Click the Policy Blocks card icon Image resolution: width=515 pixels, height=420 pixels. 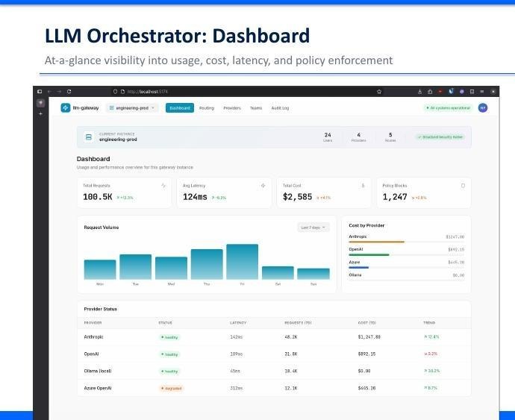(463, 186)
